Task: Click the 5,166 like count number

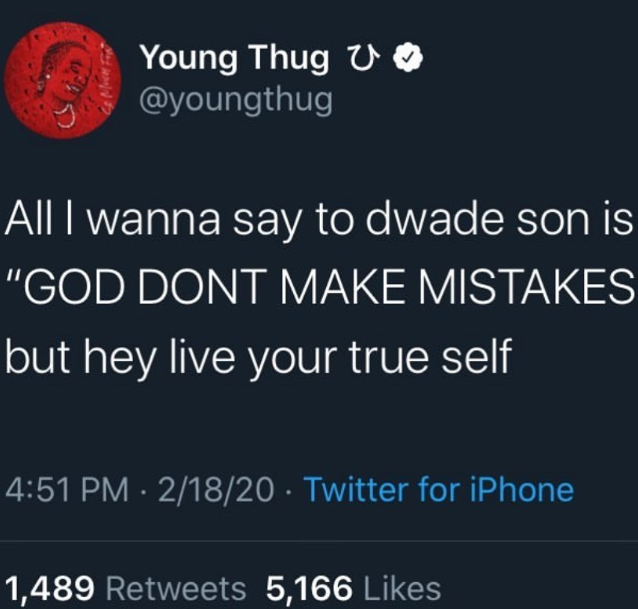Action: [x=309, y=589]
